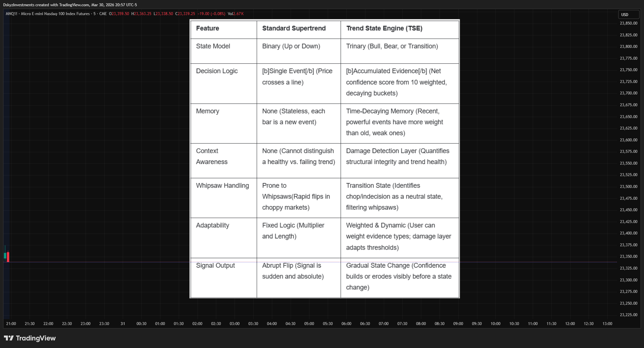The image size is (644, 348).
Task: Select the low price value 23,338.50
Action: pos(164,14)
